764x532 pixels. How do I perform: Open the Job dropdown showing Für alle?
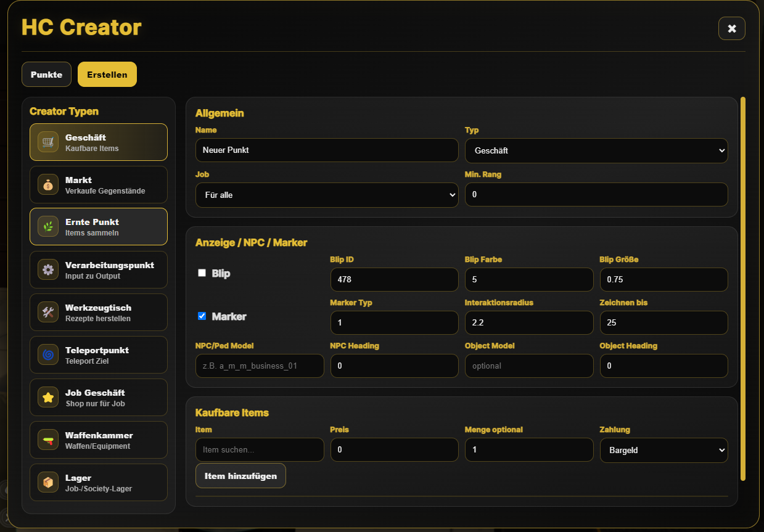[327, 195]
